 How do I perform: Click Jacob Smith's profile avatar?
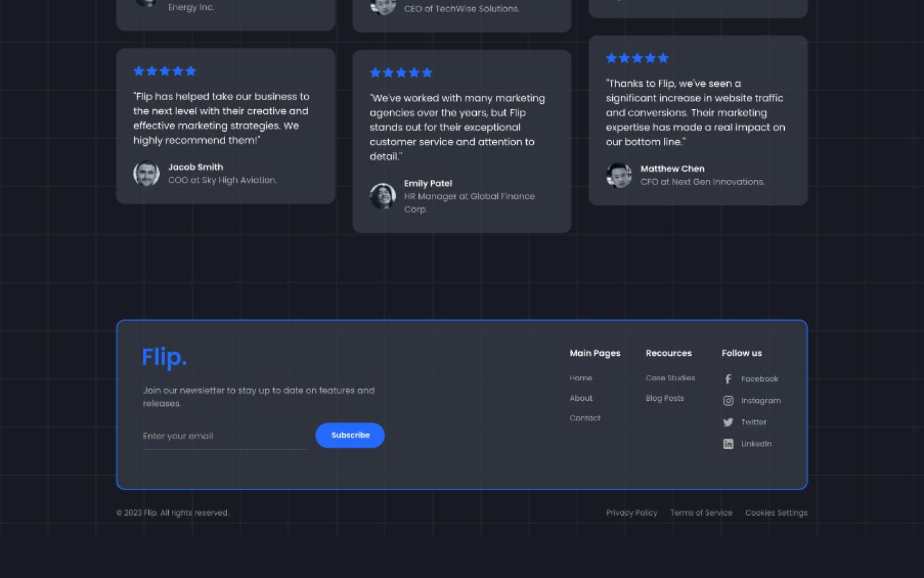click(146, 173)
